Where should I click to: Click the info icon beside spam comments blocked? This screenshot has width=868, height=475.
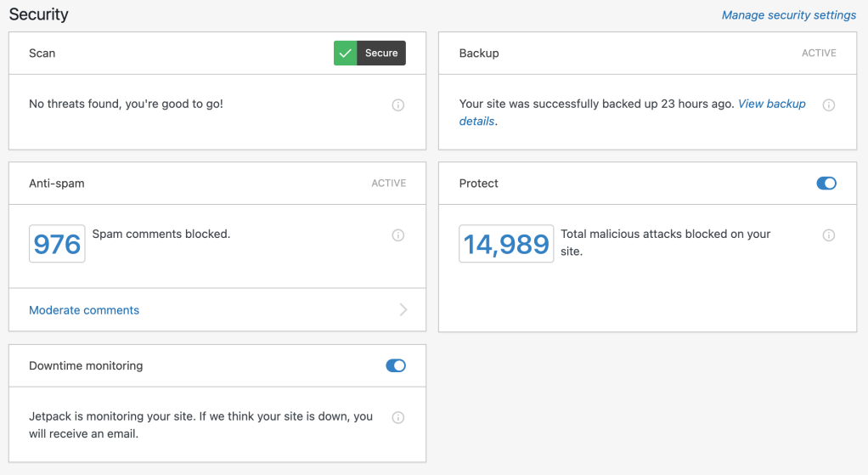click(397, 235)
